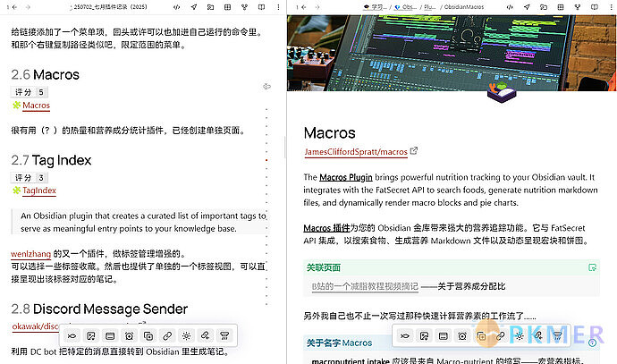Open more options menu in left pane
The image size is (617, 364).
coord(278,7)
